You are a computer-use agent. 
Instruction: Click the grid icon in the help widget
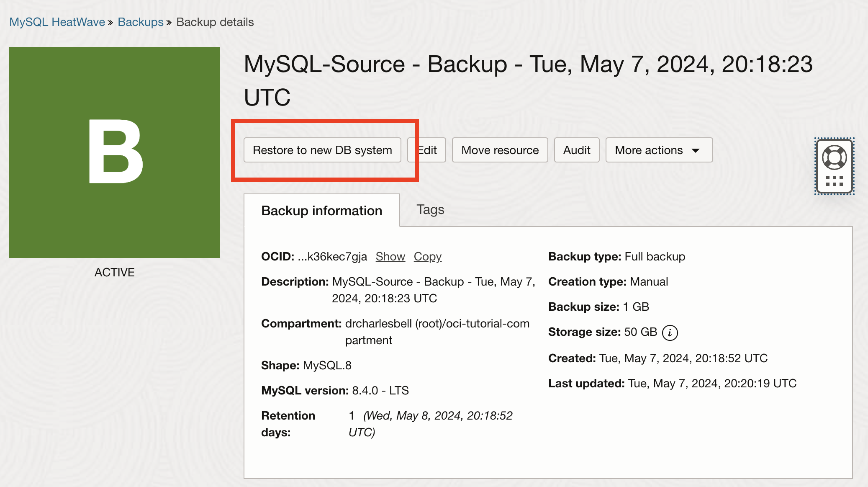[834, 181]
